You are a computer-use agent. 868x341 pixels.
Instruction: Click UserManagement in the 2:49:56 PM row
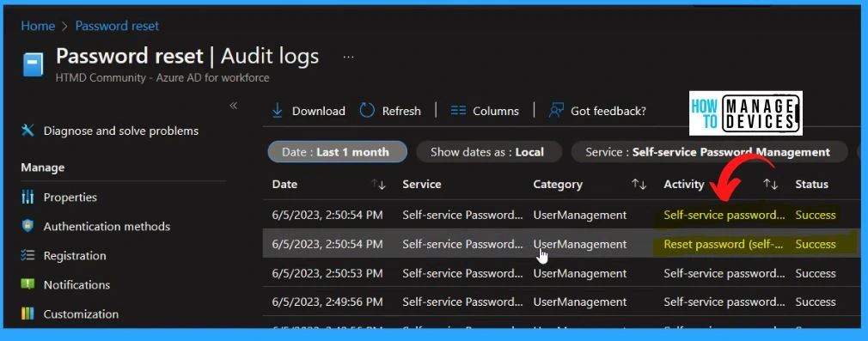tap(579, 301)
